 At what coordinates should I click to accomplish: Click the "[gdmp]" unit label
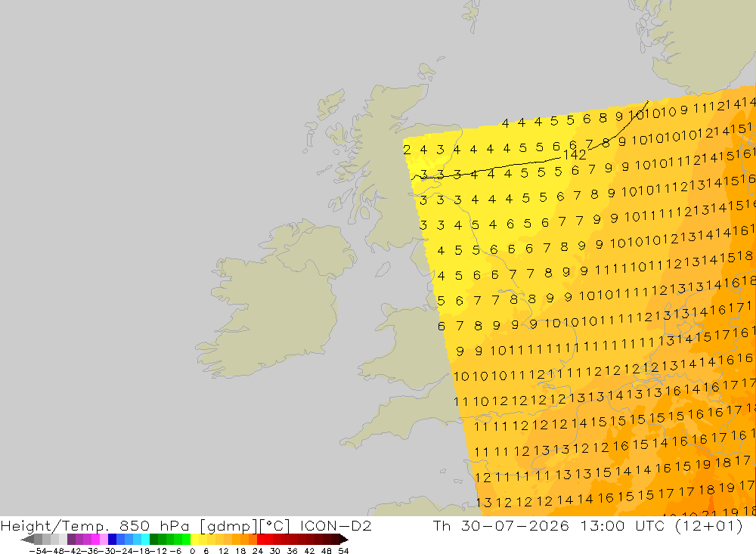228,526
